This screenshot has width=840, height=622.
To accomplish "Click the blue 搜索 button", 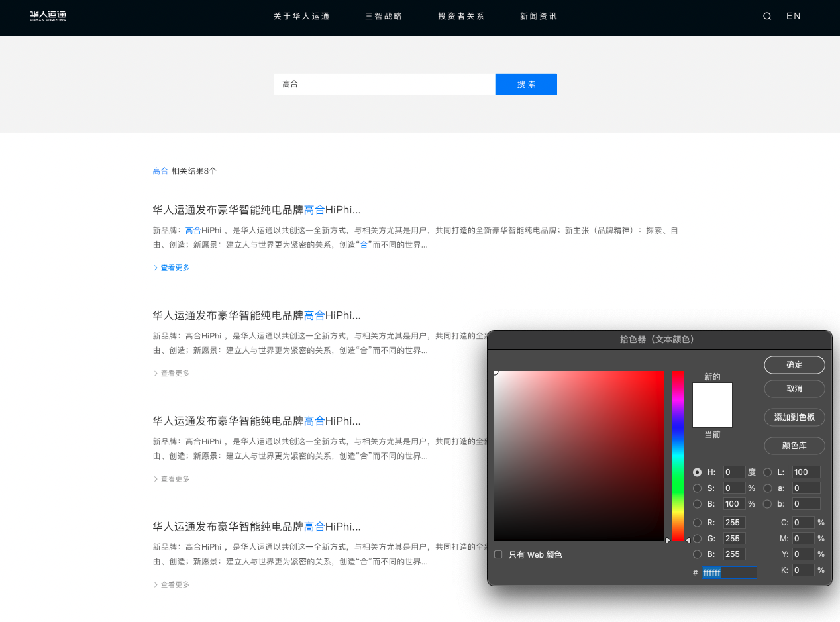I will 526,84.
